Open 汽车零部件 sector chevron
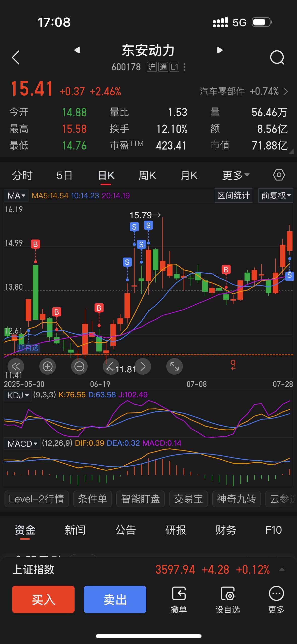 [285, 91]
